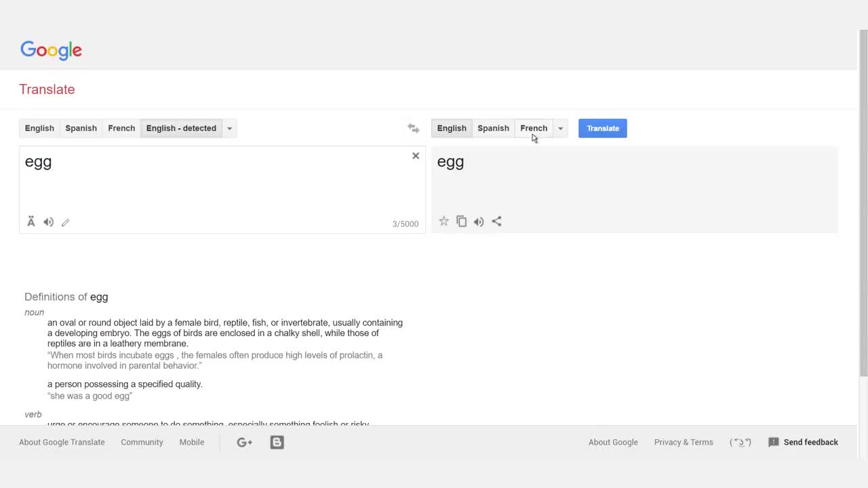
Task: Share the translation via share icon
Action: (x=496, y=222)
